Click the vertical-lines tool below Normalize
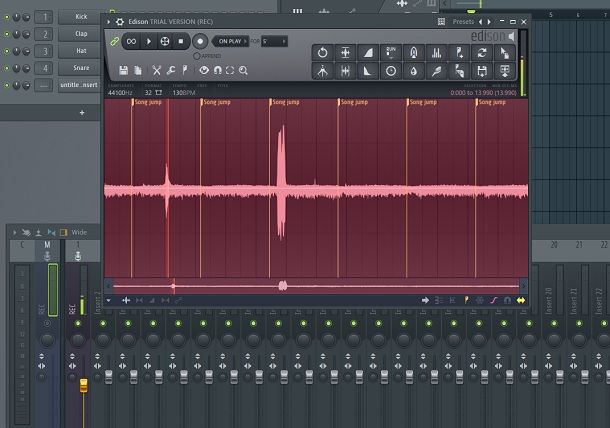 click(x=345, y=71)
